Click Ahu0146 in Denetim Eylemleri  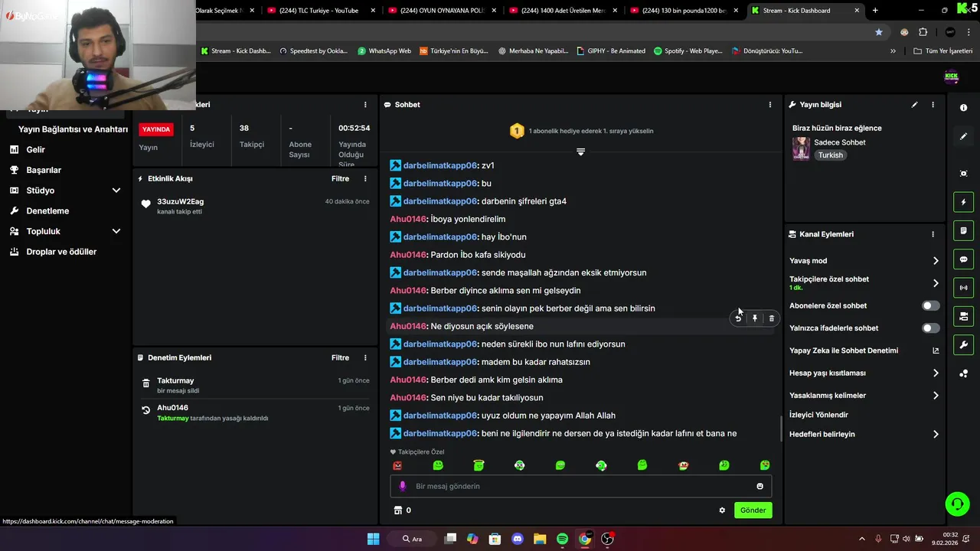(x=172, y=408)
